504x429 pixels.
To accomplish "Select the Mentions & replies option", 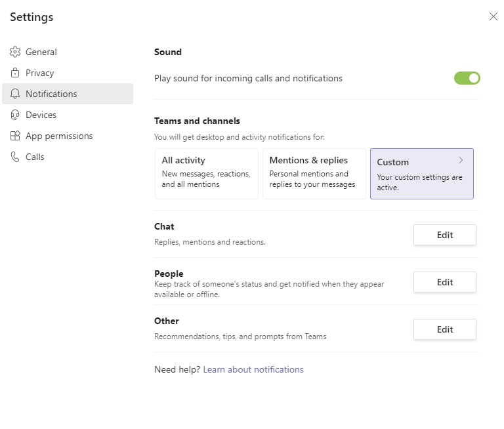I will (x=314, y=173).
